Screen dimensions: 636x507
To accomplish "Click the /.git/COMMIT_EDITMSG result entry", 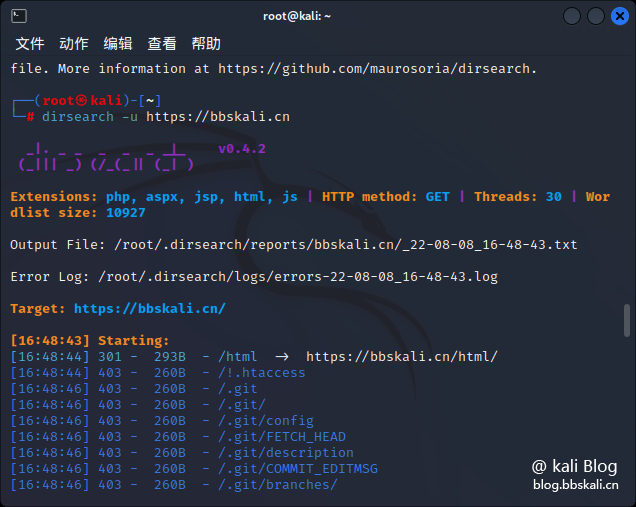I will pos(298,468).
